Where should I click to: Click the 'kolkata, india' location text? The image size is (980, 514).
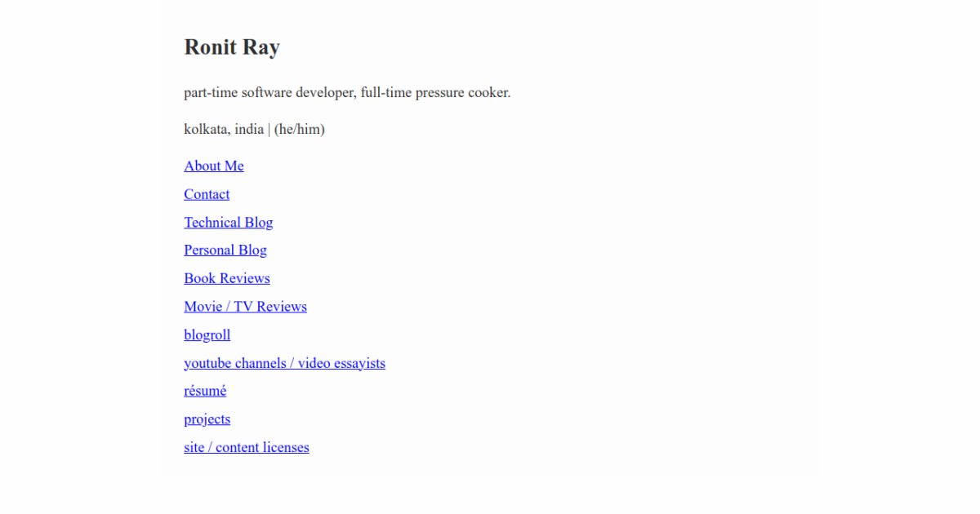coord(223,129)
